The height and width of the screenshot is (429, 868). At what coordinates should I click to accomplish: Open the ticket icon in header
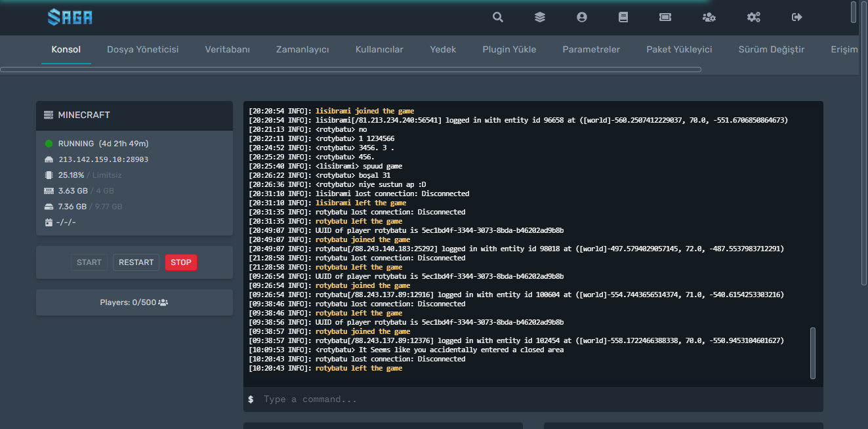pyautogui.click(x=665, y=18)
